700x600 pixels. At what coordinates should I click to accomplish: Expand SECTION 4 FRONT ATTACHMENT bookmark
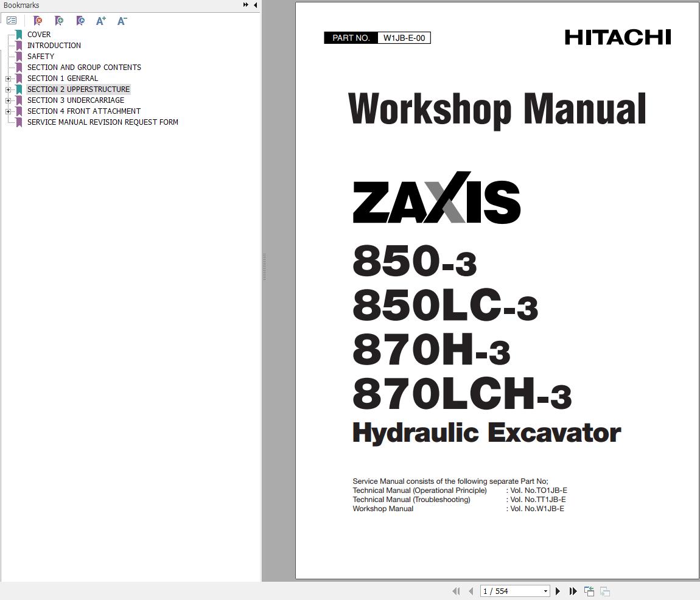[8, 111]
